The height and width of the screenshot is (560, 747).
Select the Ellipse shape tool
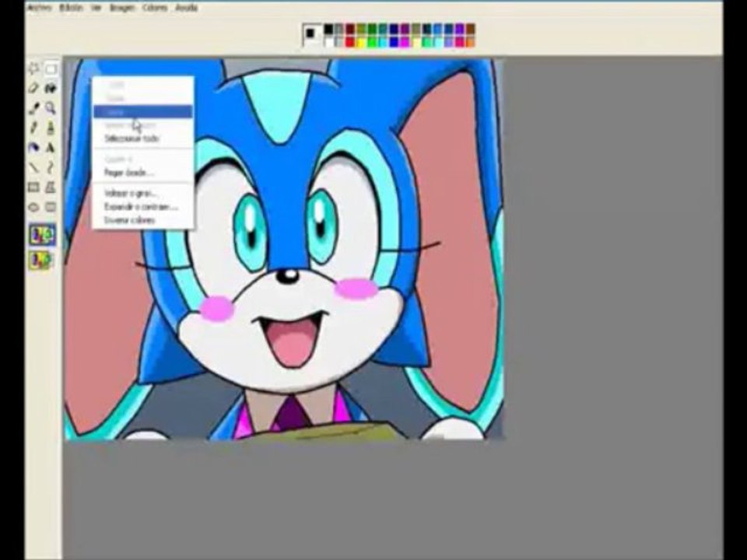(33, 207)
